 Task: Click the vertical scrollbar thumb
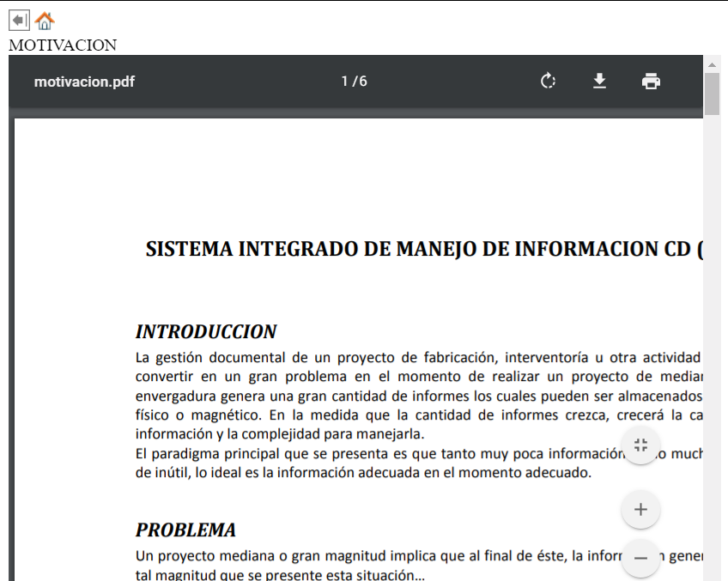coord(712,94)
